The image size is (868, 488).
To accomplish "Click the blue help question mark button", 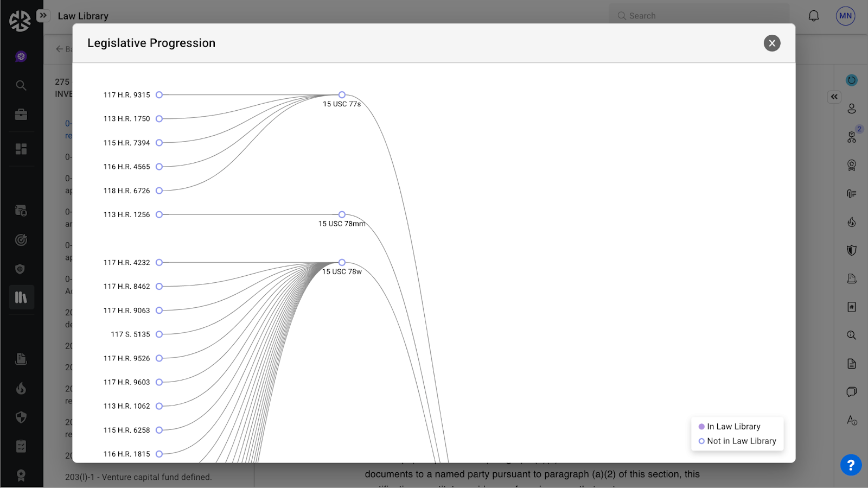I will click(851, 465).
